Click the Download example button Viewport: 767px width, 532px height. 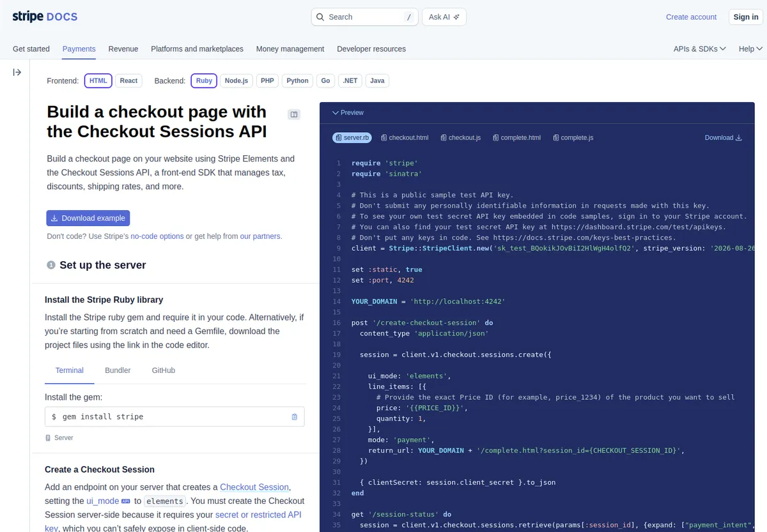[88, 218]
